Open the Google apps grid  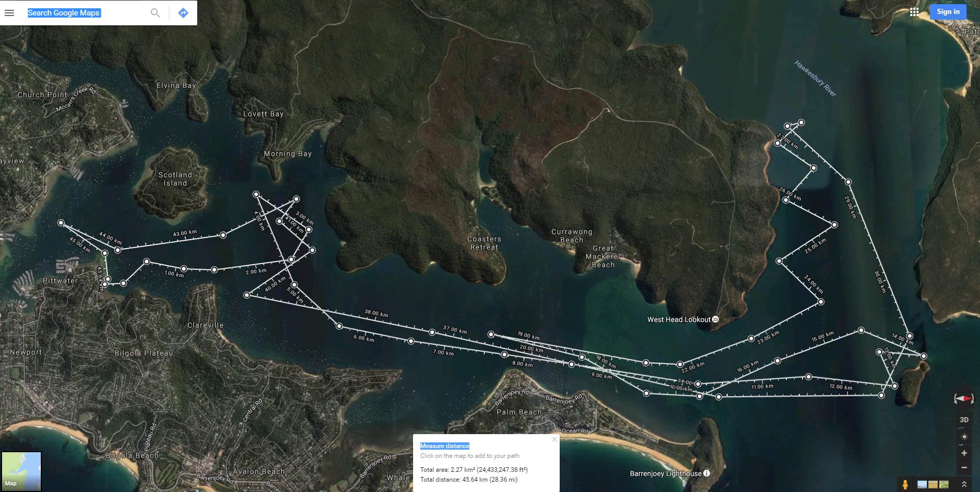click(x=914, y=12)
